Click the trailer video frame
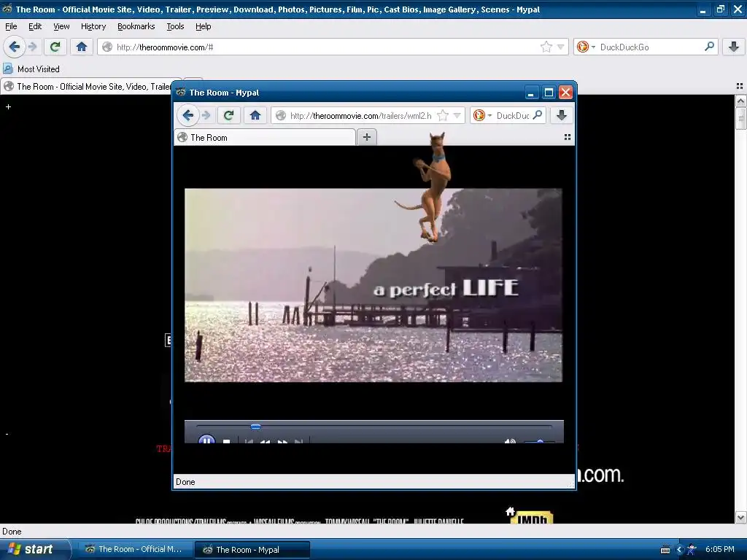 click(373, 285)
